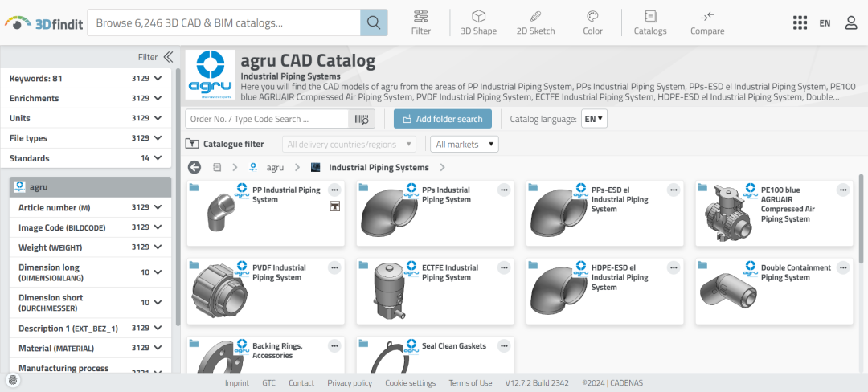This screenshot has height=392, width=868.
Task: Click the barcode scan search icon
Action: pos(362,119)
